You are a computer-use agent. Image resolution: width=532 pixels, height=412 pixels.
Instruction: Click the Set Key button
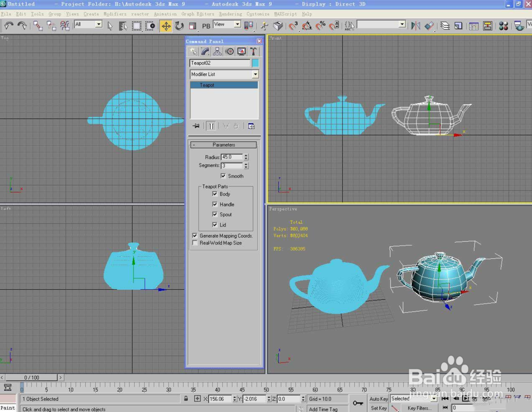click(x=379, y=408)
